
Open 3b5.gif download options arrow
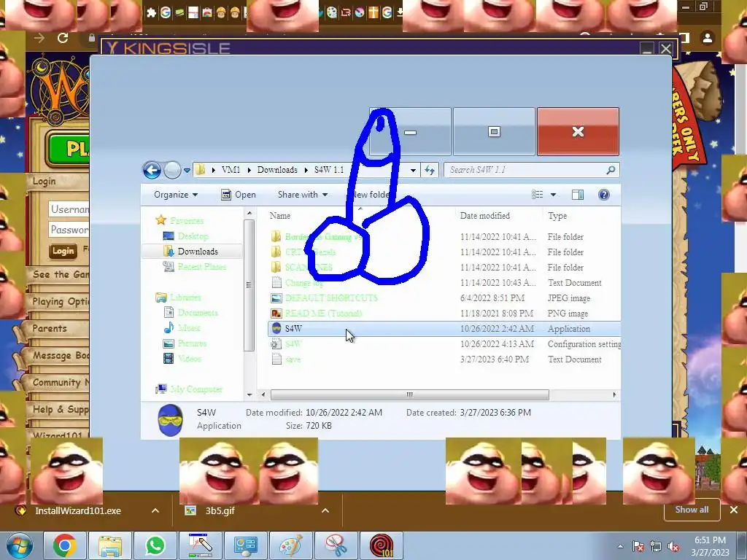click(x=325, y=510)
